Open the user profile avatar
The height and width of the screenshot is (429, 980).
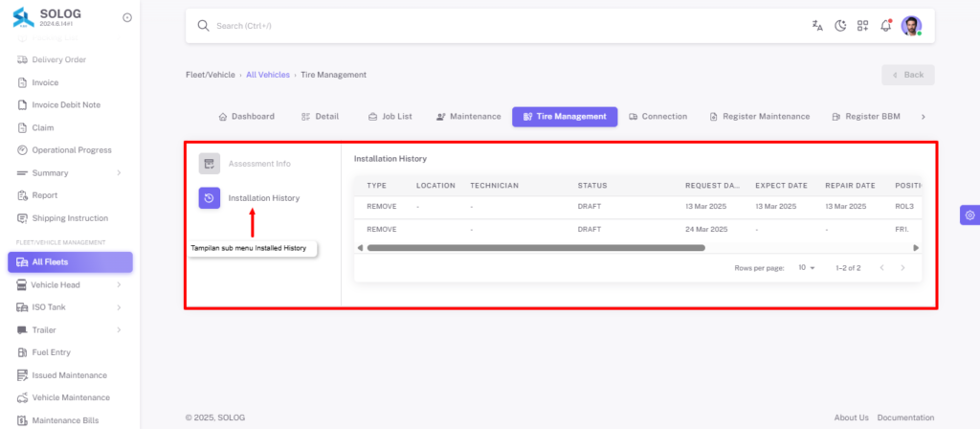pyautogui.click(x=911, y=26)
